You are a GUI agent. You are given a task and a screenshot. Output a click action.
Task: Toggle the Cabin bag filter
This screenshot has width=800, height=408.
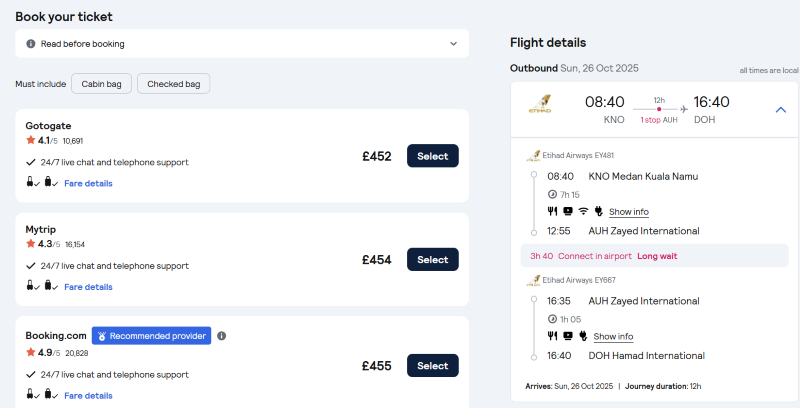pos(101,84)
